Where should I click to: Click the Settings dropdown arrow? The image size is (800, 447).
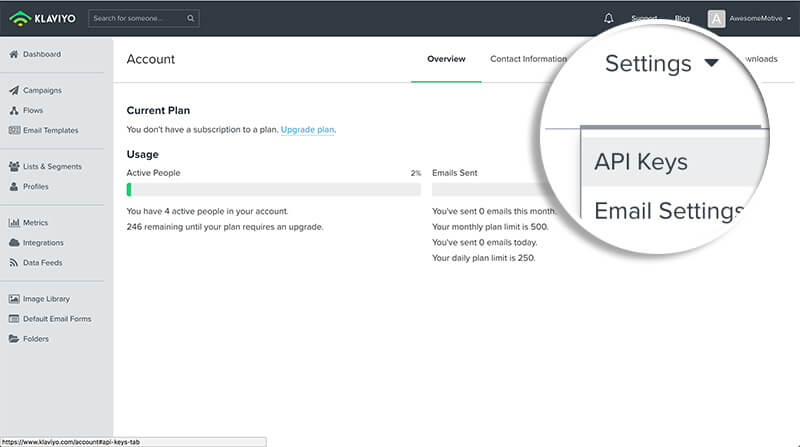pos(711,63)
